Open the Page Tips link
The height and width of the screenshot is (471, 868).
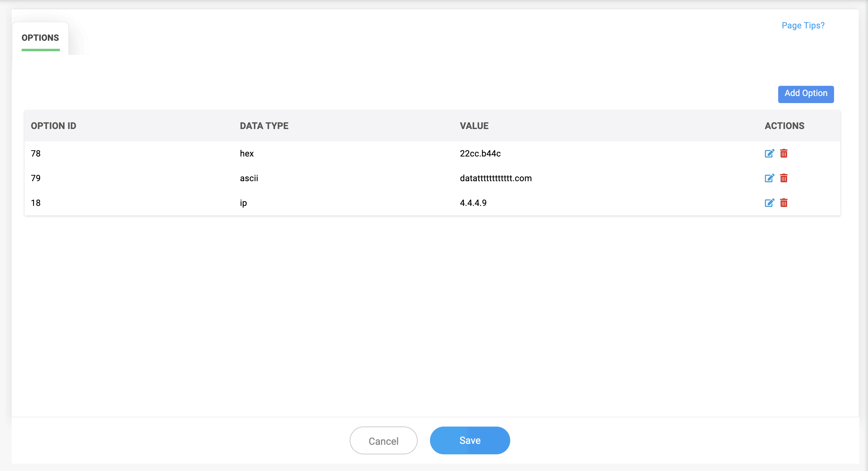click(x=803, y=26)
